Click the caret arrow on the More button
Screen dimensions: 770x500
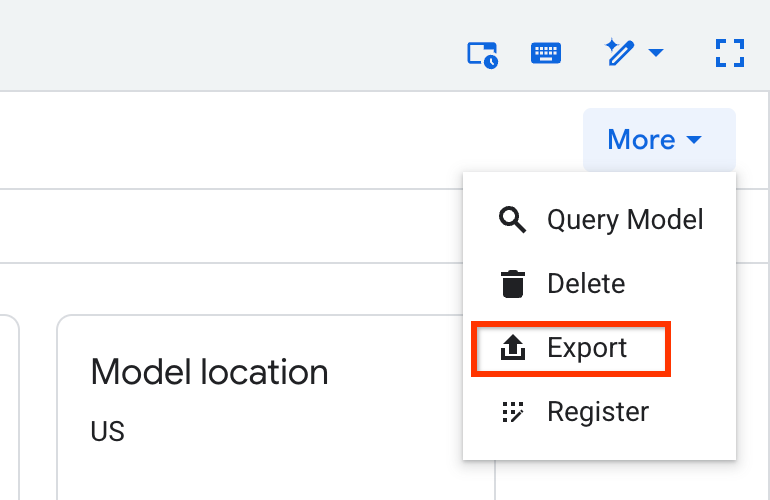(x=694, y=140)
